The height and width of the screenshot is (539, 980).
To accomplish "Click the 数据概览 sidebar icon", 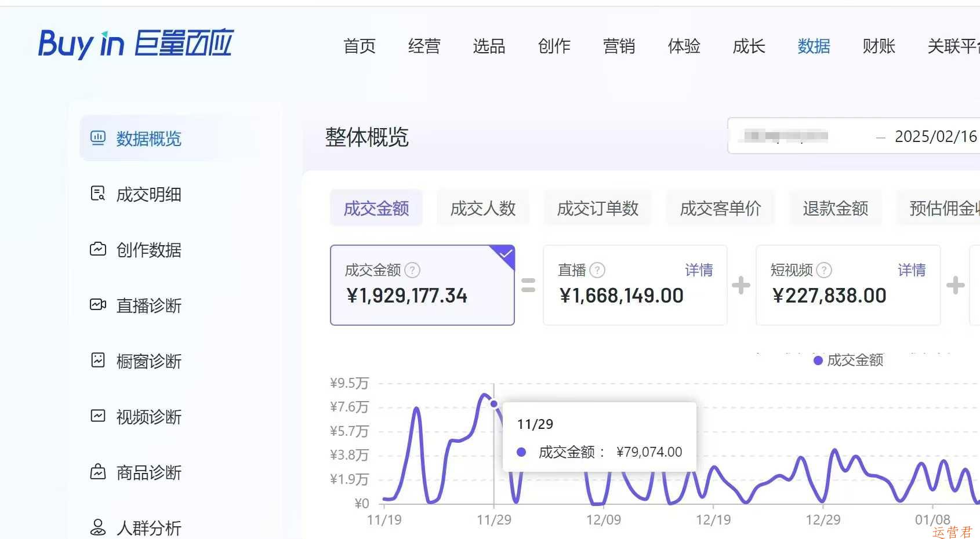I will tap(98, 138).
